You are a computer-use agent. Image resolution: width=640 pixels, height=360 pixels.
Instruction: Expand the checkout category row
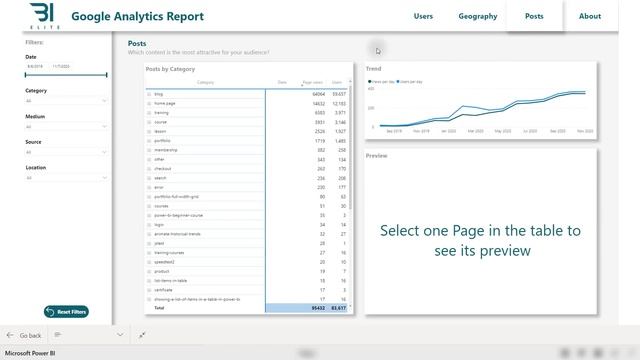click(149, 169)
